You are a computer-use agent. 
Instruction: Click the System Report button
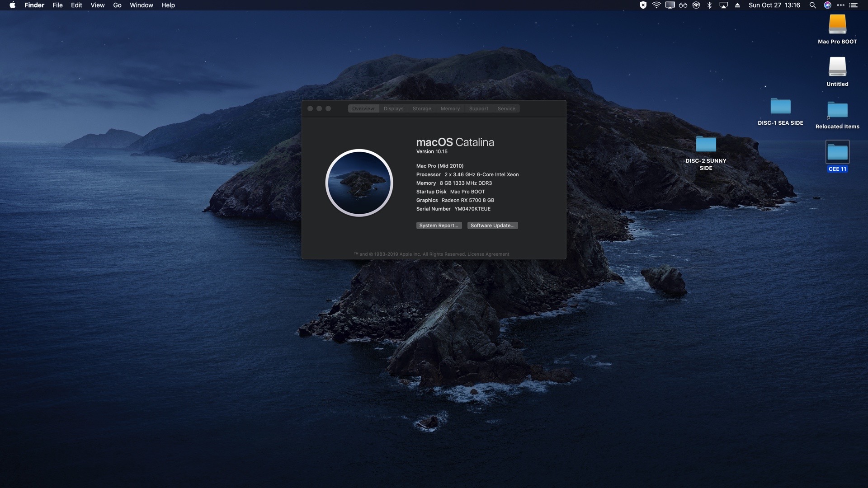(x=439, y=225)
